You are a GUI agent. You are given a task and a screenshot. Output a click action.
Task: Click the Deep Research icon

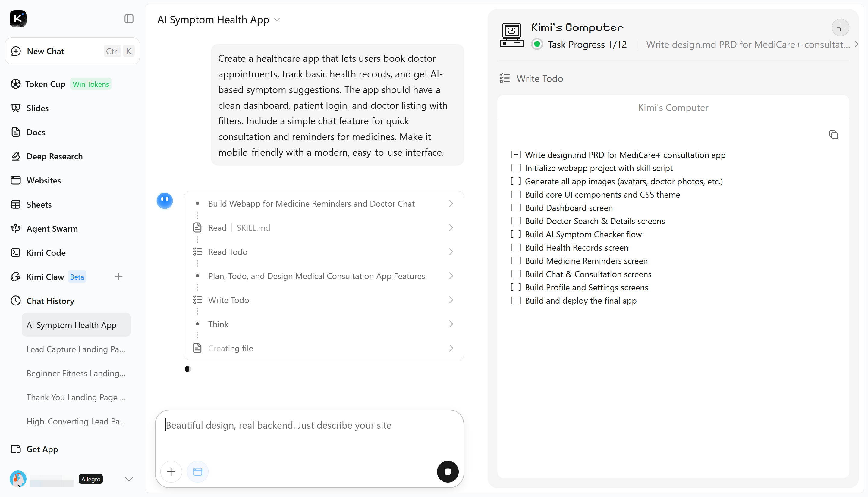[16, 156]
